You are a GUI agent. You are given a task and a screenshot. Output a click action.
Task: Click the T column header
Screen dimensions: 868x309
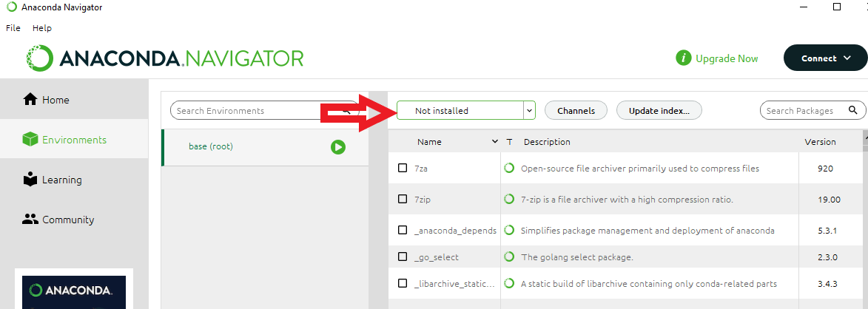pyautogui.click(x=509, y=142)
